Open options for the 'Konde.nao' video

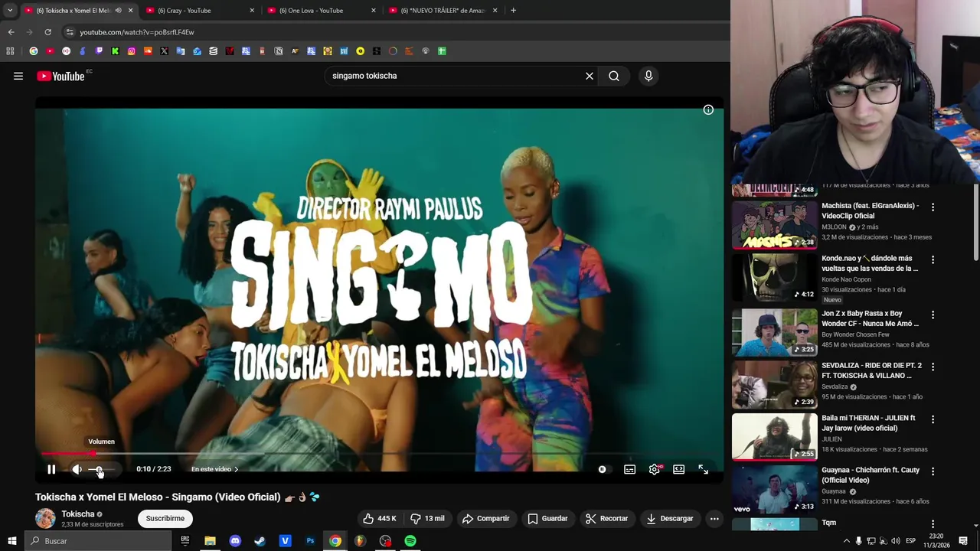pos(933,260)
